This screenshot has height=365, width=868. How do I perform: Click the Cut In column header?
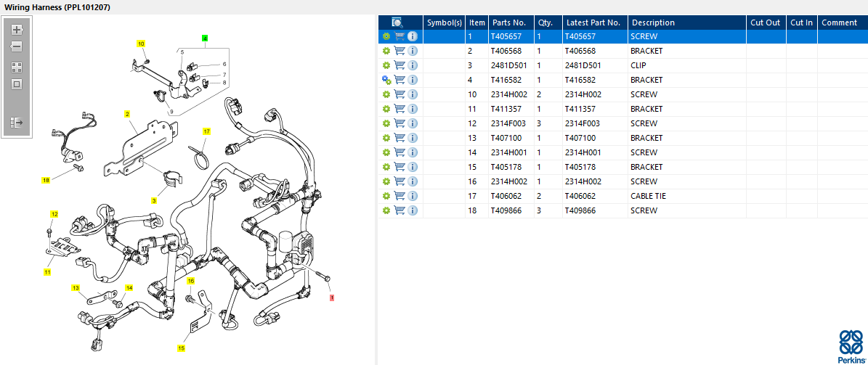(x=802, y=22)
